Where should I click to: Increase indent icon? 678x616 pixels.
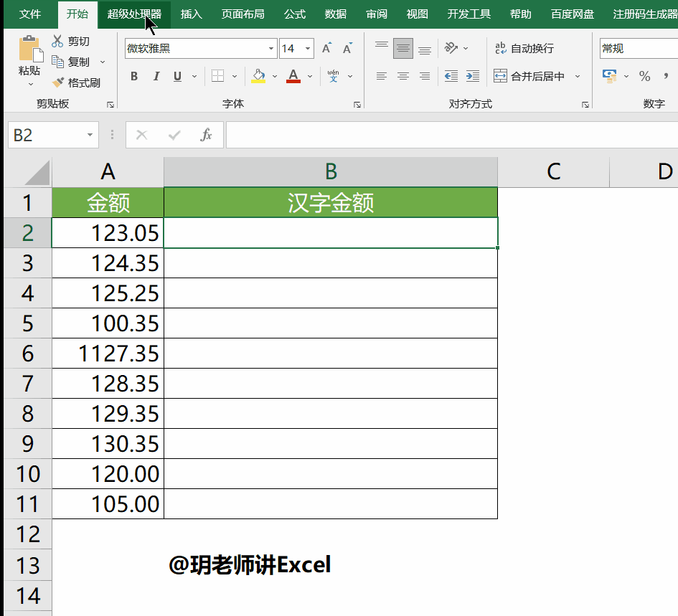473,77
